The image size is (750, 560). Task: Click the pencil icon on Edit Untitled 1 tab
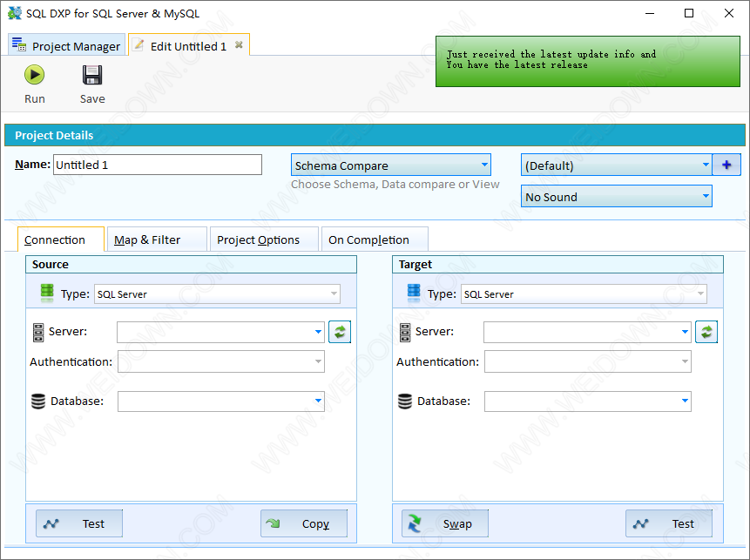(139, 45)
